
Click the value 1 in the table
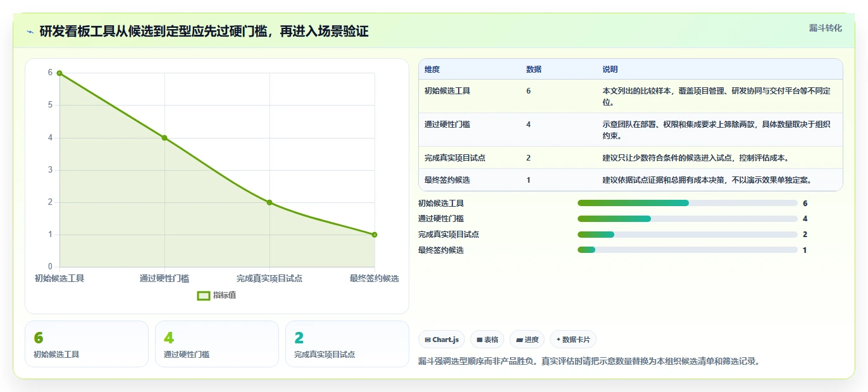[x=528, y=180]
